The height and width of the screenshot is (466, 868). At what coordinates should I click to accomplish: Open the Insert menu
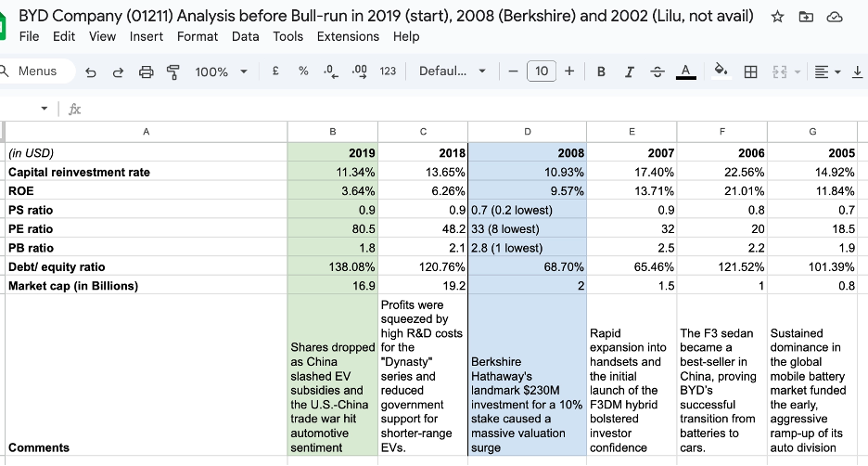pyautogui.click(x=147, y=36)
